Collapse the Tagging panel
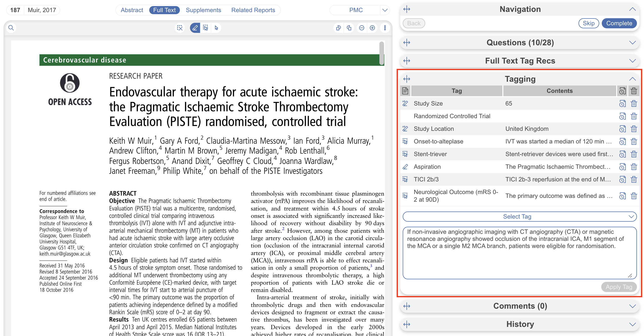This screenshot has width=644, height=336. tap(632, 79)
